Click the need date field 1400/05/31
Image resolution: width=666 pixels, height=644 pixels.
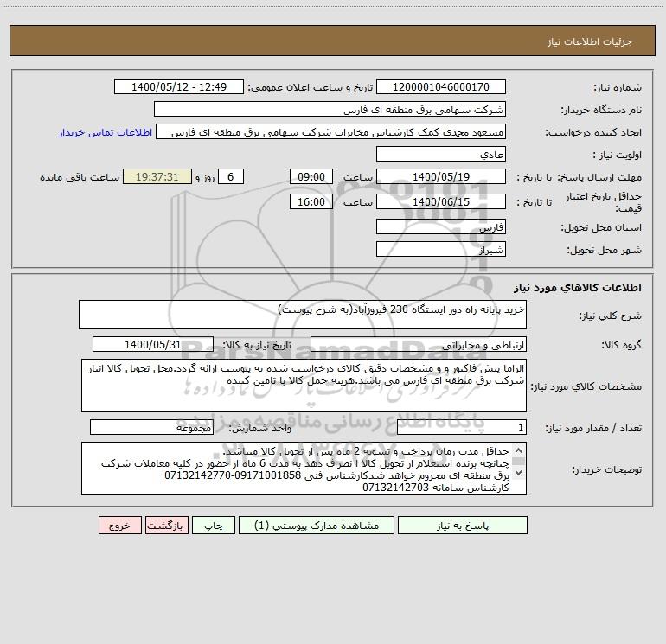[x=153, y=344]
